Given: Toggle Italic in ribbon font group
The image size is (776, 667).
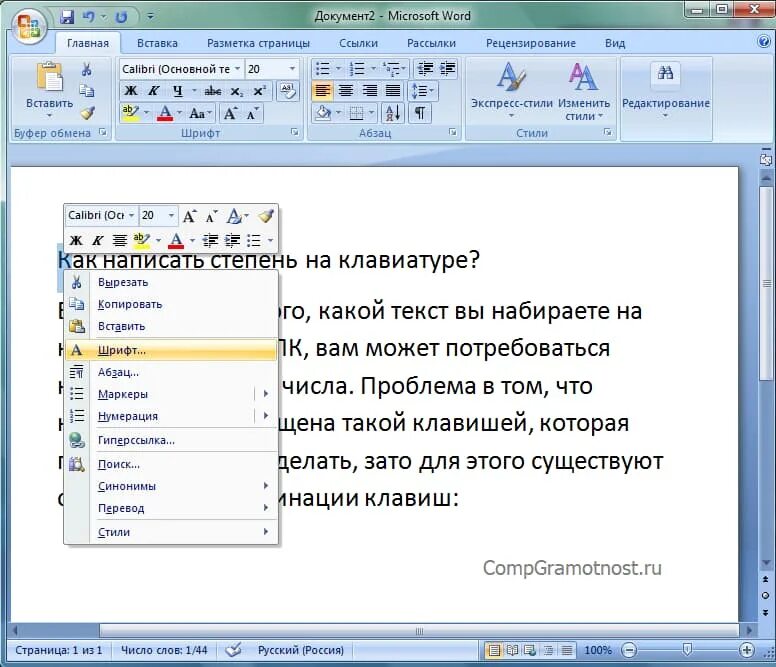Looking at the screenshot, I should [154, 91].
